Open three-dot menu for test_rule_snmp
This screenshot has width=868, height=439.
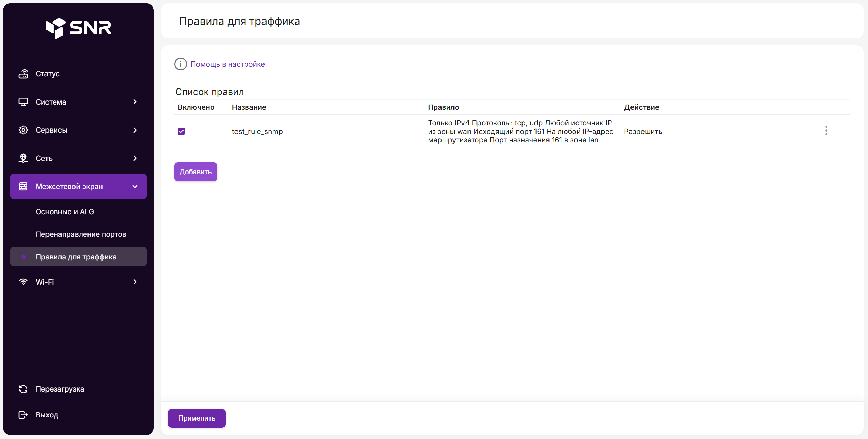click(x=826, y=131)
